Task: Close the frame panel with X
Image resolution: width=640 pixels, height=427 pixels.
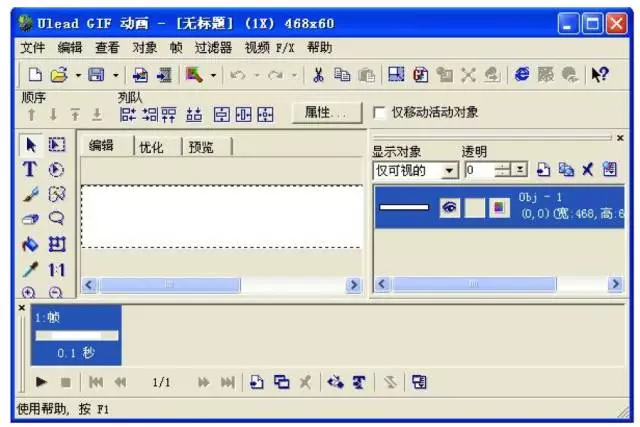Action: click(x=22, y=308)
